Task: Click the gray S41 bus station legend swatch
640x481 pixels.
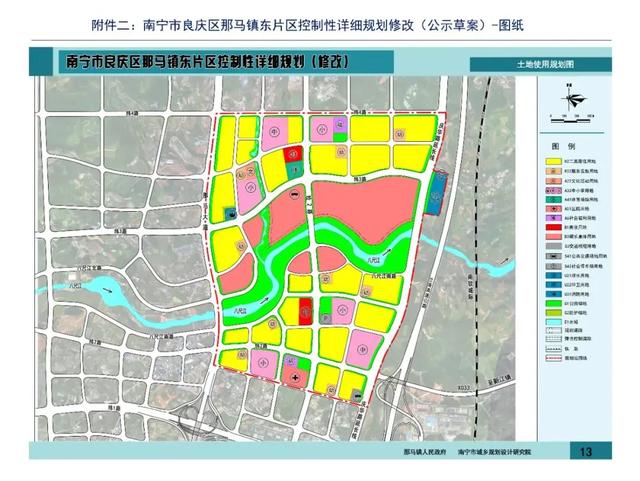Action: click(553, 256)
